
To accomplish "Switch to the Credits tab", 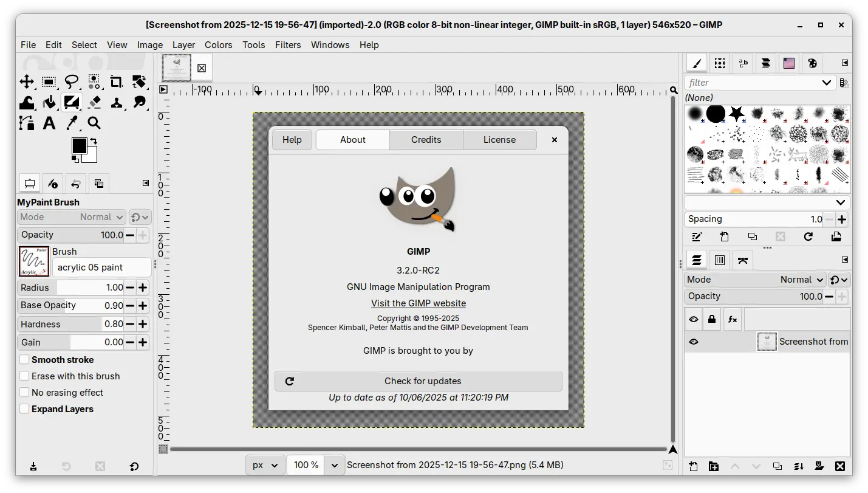I will (x=426, y=140).
